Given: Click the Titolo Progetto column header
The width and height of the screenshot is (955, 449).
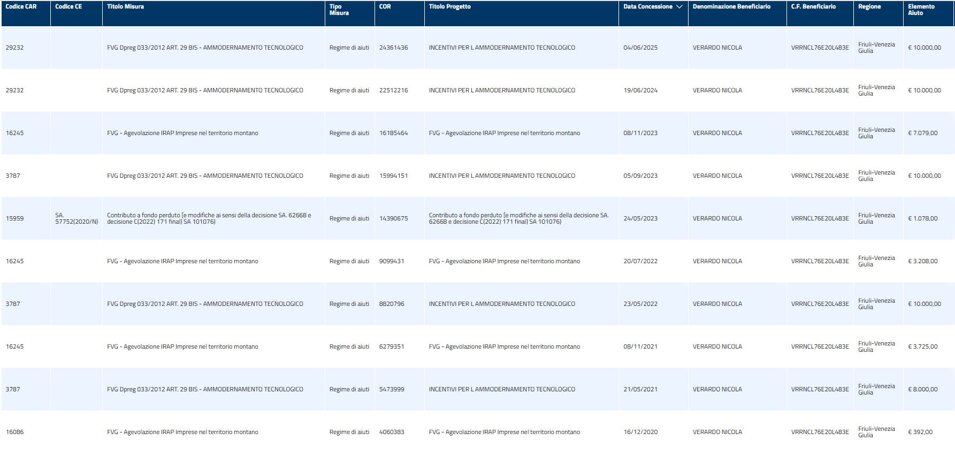Looking at the screenshot, I should tap(448, 6).
